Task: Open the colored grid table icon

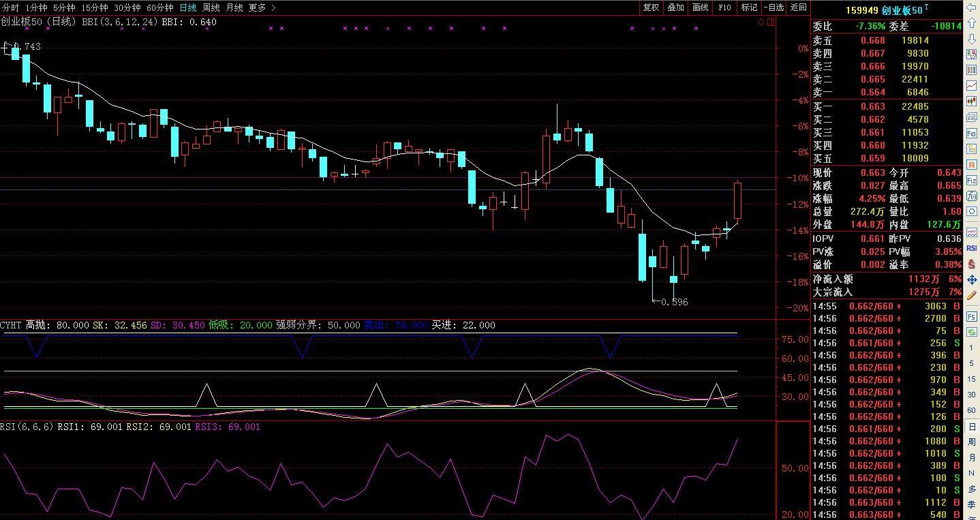Action: pos(972,70)
